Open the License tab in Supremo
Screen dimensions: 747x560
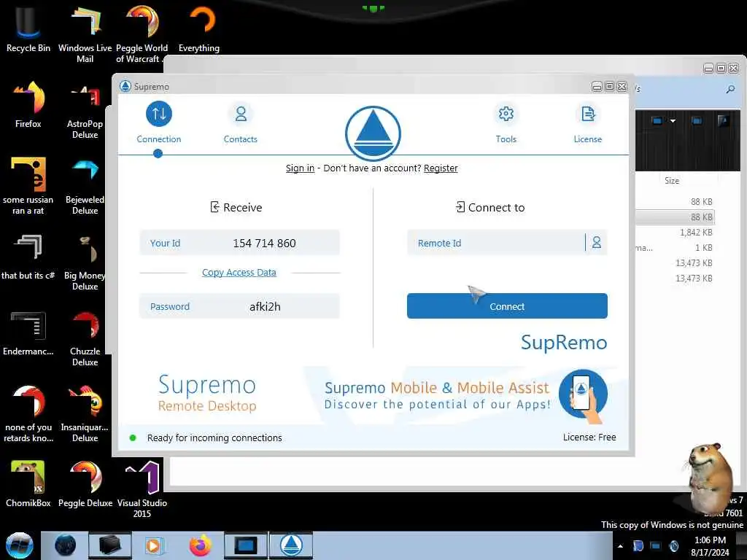(588, 122)
